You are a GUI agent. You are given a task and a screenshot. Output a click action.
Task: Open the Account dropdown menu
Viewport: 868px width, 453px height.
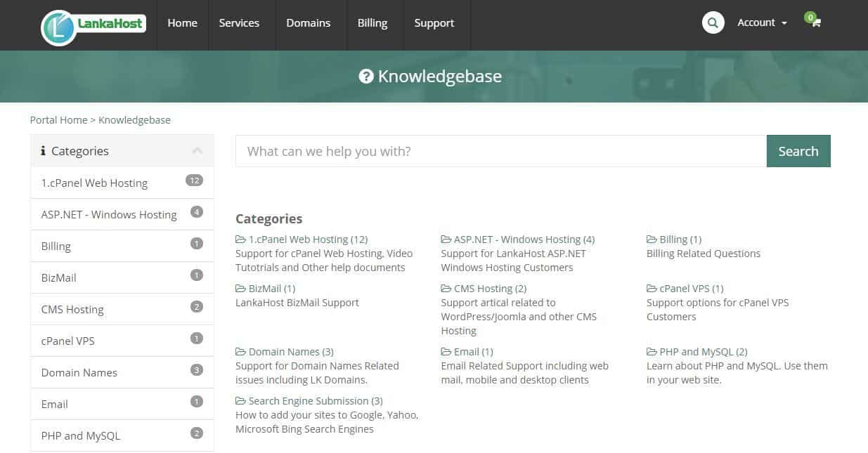click(762, 22)
